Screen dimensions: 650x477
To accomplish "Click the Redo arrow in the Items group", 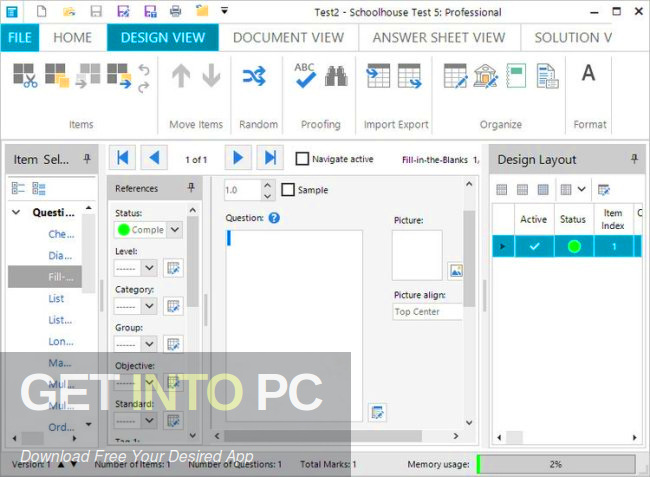I will (x=144, y=87).
